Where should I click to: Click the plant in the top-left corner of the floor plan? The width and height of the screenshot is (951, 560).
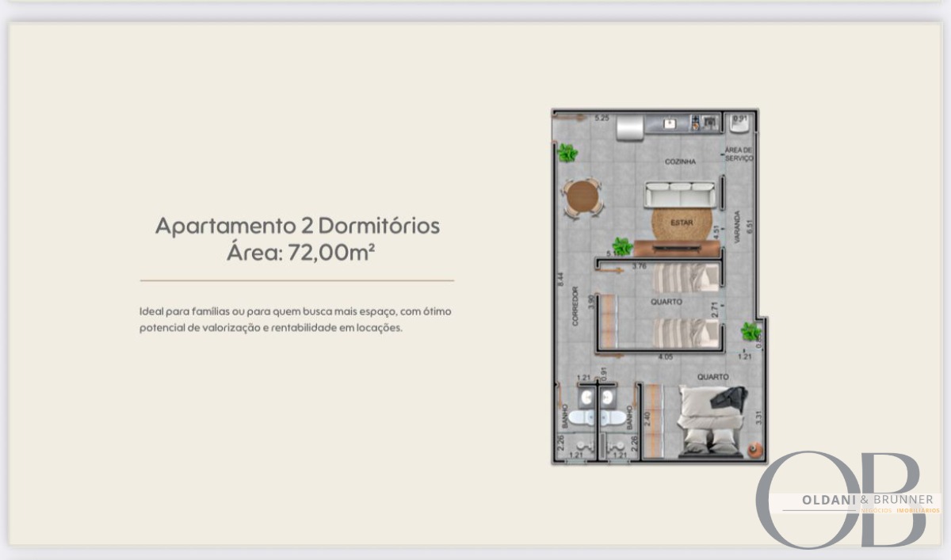567,153
